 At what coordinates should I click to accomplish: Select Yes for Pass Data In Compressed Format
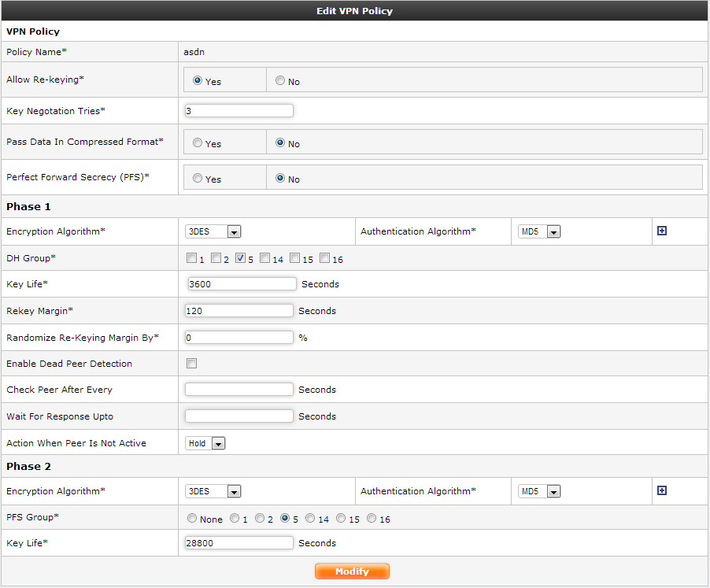(198, 143)
